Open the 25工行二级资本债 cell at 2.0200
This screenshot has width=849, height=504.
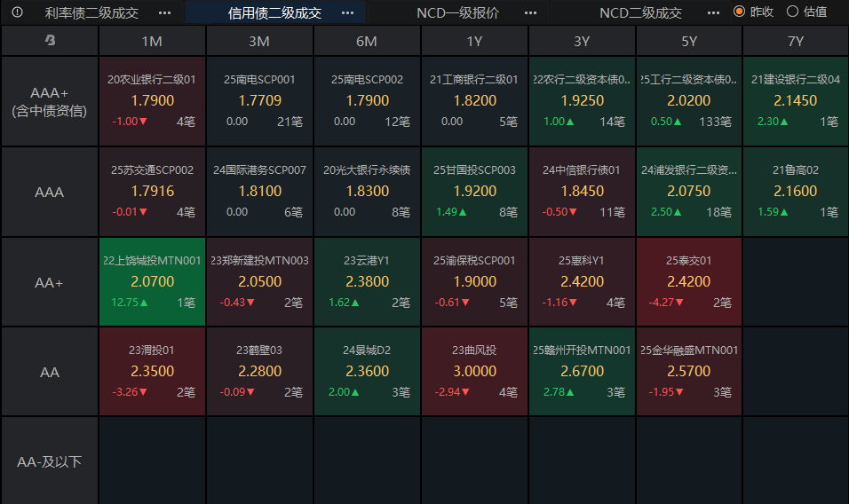[689, 101]
